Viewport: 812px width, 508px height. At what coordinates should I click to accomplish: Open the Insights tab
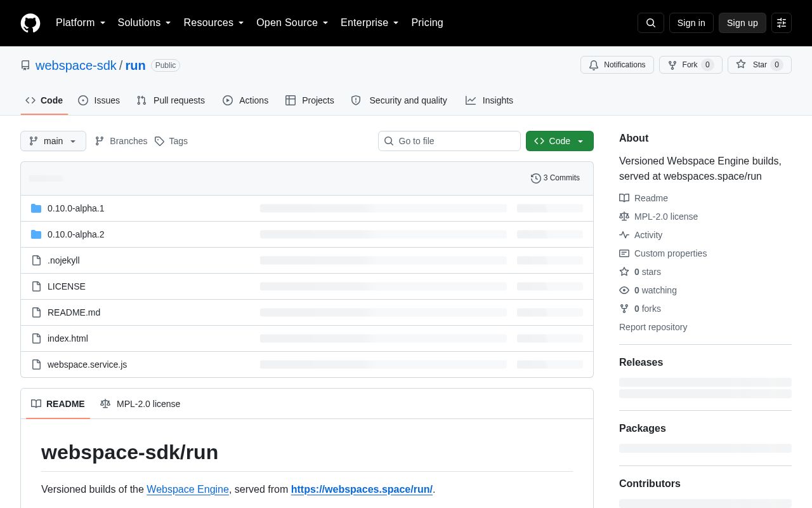point(489,100)
